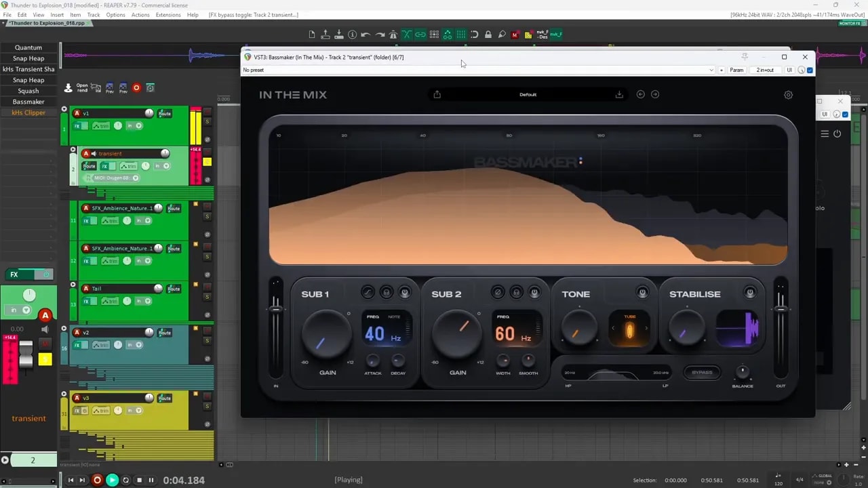868x488 pixels.
Task: Click the UI button in Bassmaker window header
Action: (x=789, y=70)
